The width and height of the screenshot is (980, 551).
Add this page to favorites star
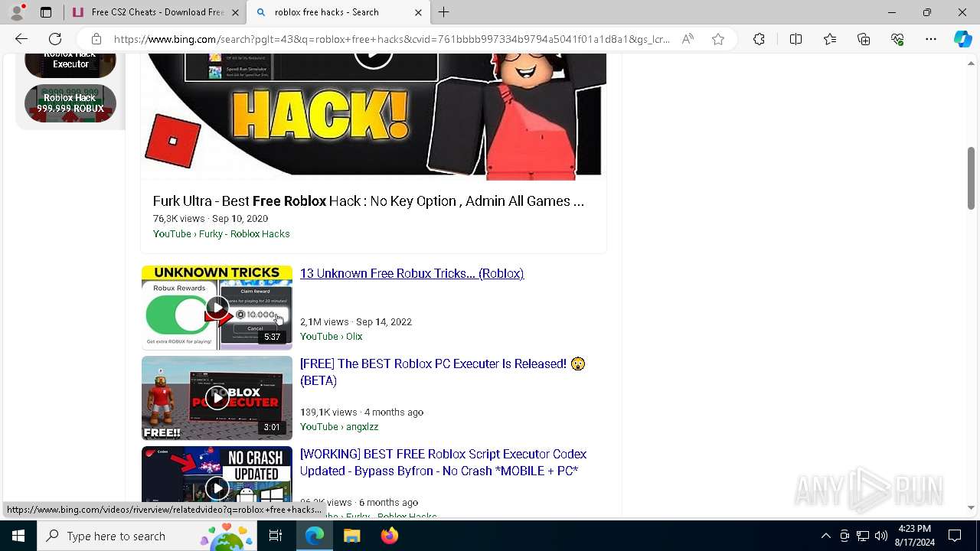click(x=718, y=39)
